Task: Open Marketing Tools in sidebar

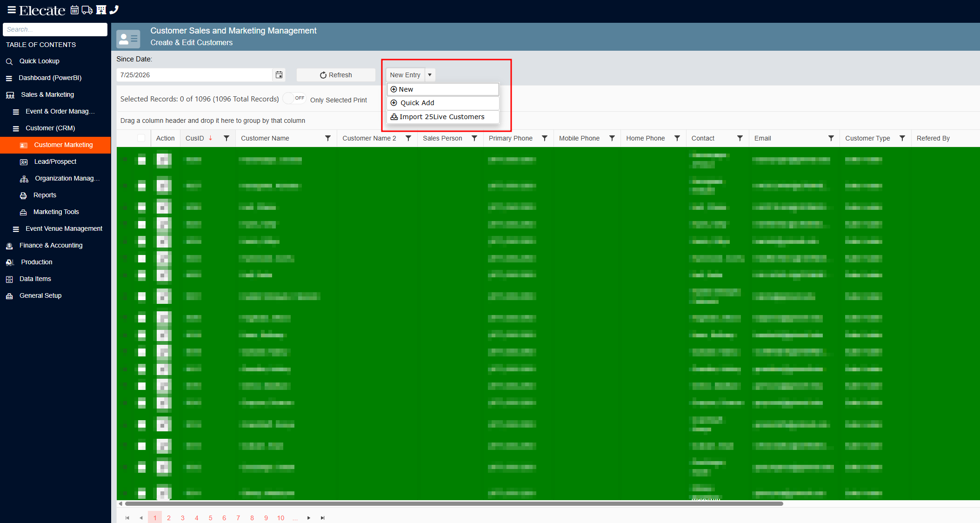Action: tap(56, 212)
